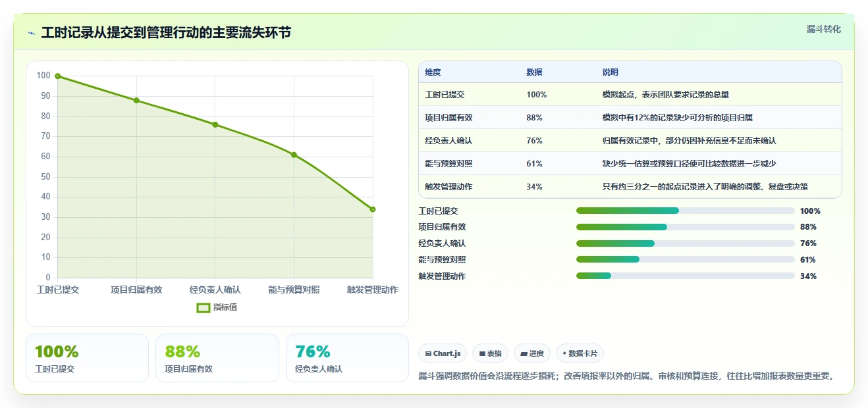Click the 能与预算对照 x-axis label on the chart
The image size is (868, 408).
click(x=294, y=290)
